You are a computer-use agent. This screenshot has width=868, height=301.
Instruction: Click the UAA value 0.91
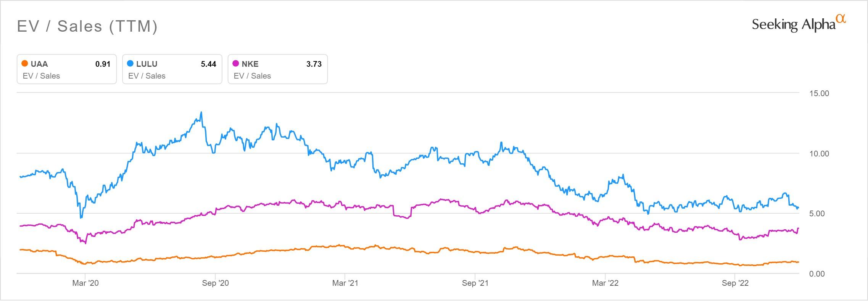click(103, 64)
